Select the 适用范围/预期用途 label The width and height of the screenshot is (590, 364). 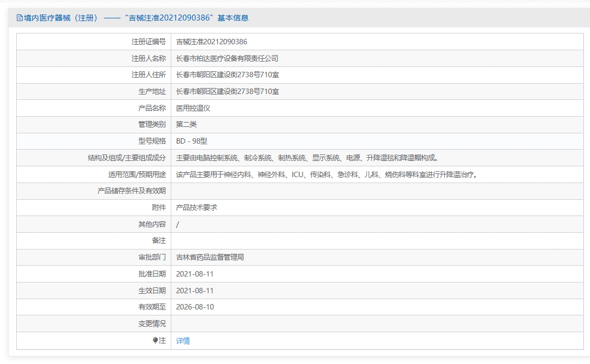[137, 174]
